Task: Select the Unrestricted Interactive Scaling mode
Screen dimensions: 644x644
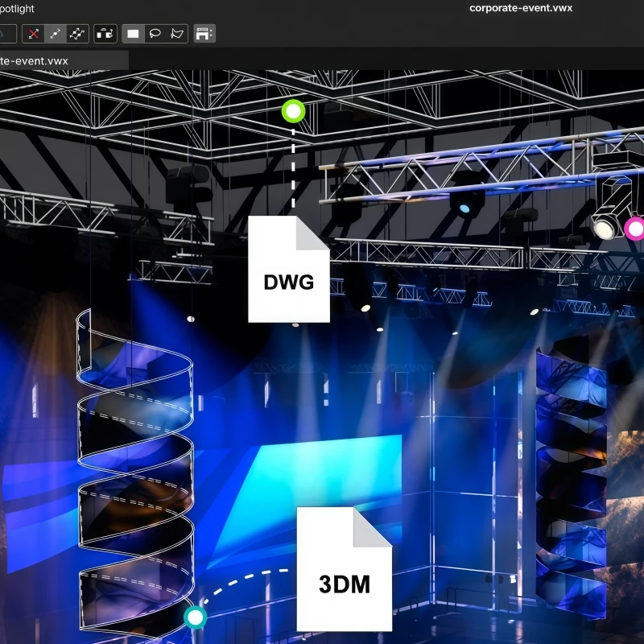Action: 77,34
